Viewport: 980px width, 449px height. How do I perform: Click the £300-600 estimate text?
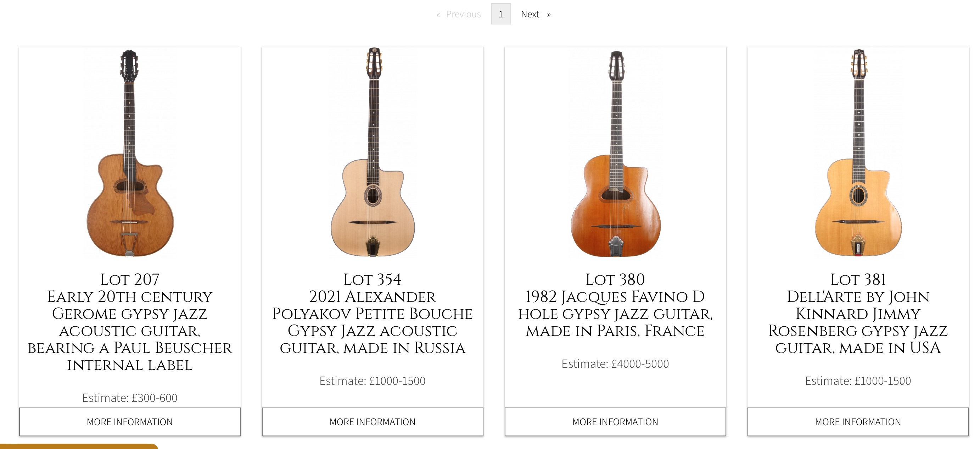(130, 398)
